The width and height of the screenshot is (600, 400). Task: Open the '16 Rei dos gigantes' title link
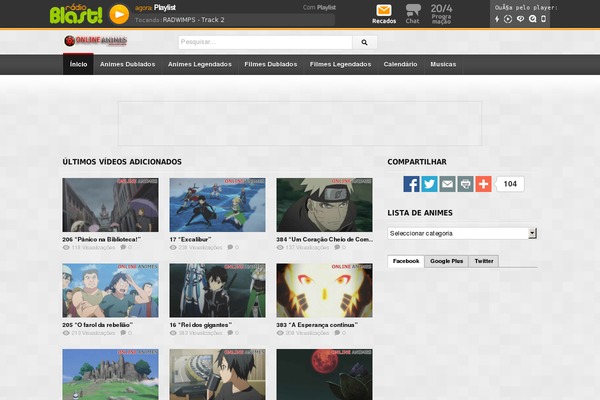[201, 325]
